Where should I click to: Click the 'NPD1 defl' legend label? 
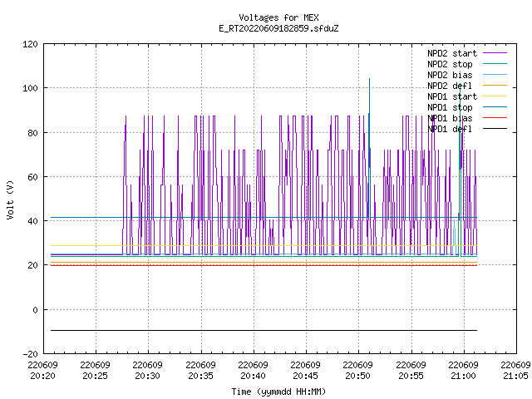pyautogui.click(x=450, y=130)
